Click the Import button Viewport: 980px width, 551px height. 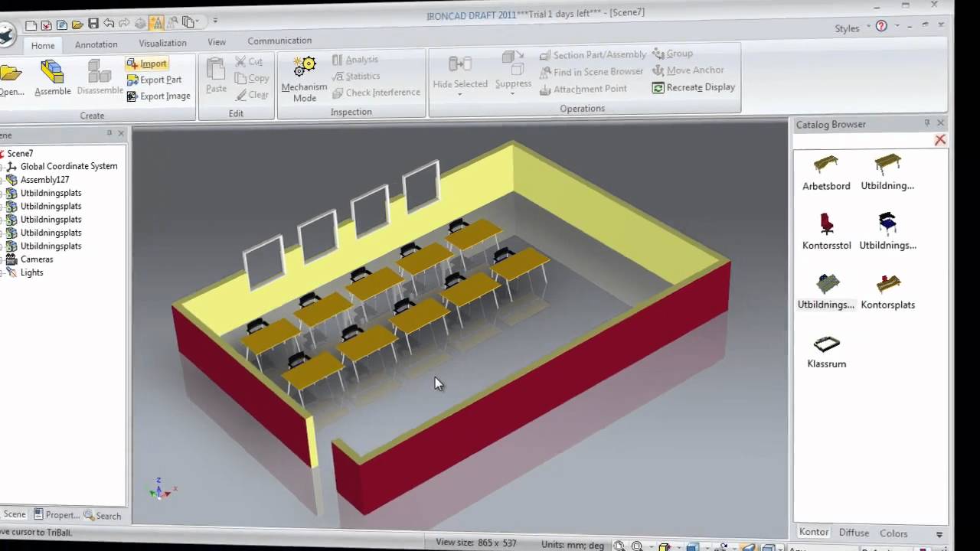147,64
